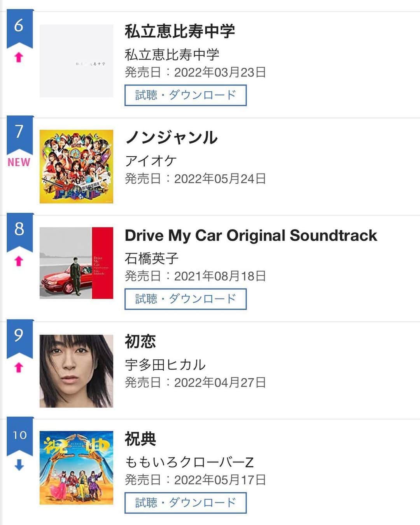Click the pink up arrow under rank 9

(x=19, y=367)
